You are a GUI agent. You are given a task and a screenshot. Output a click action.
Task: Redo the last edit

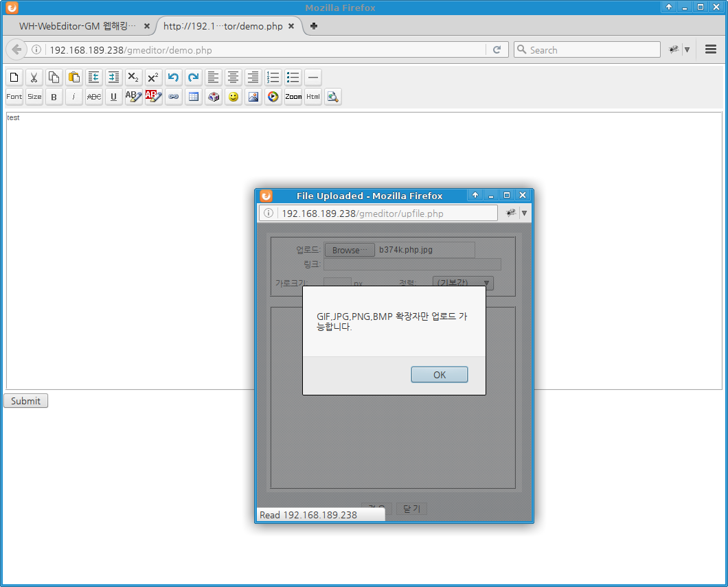[194, 77]
